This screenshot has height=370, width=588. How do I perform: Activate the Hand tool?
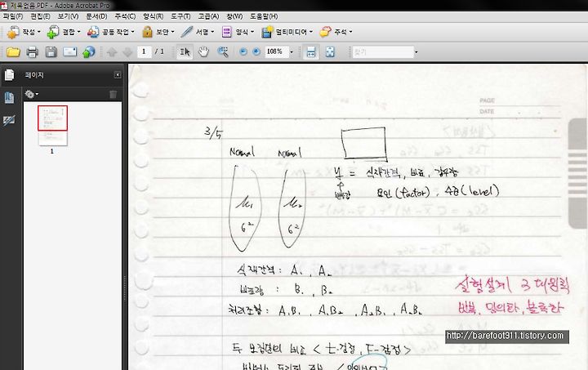click(203, 51)
